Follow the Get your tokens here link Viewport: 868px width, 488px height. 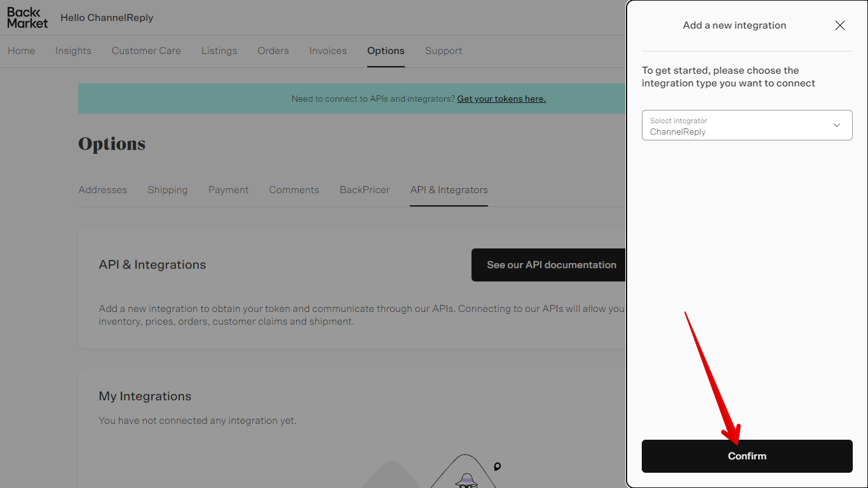pyautogui.click(x=501, y=98)
